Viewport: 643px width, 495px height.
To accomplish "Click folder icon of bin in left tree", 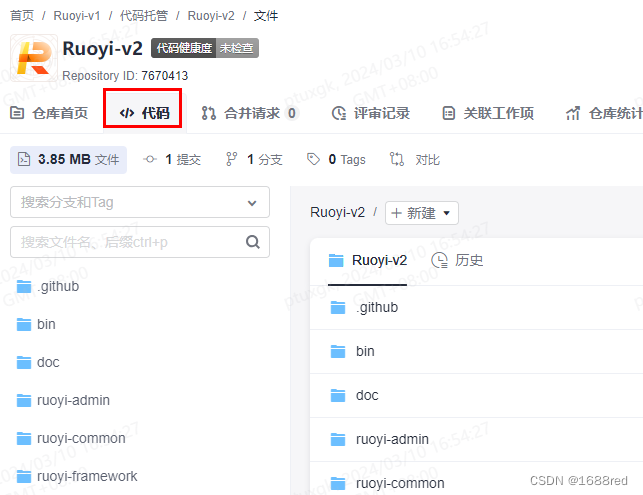I will 24,324.
